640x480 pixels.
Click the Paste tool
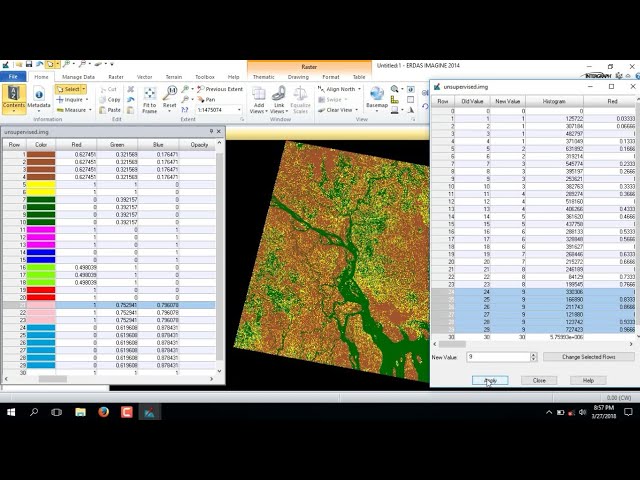click(110, 110)
